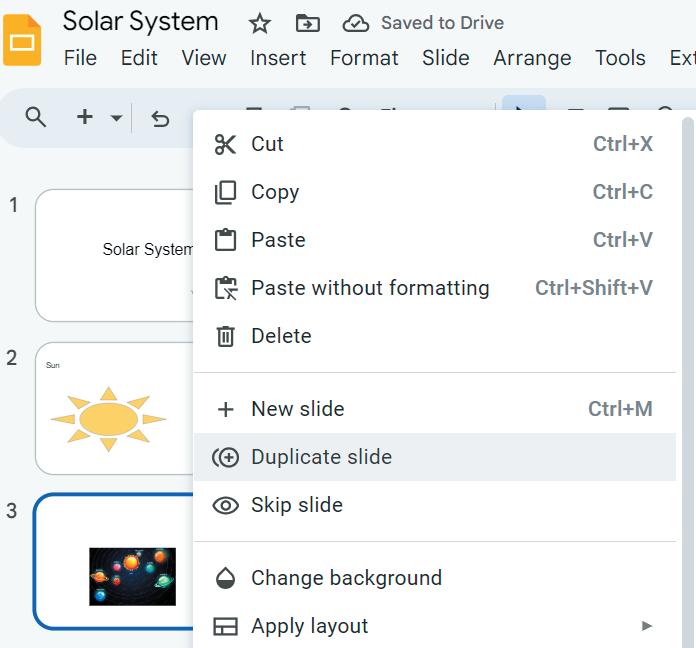Choose Cut from the context menu
Viewport: 696px width, 648px height.
[267, 144]
